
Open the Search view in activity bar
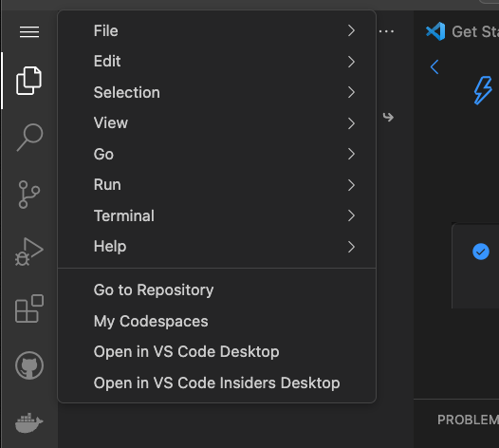click(x=29, y=138)
